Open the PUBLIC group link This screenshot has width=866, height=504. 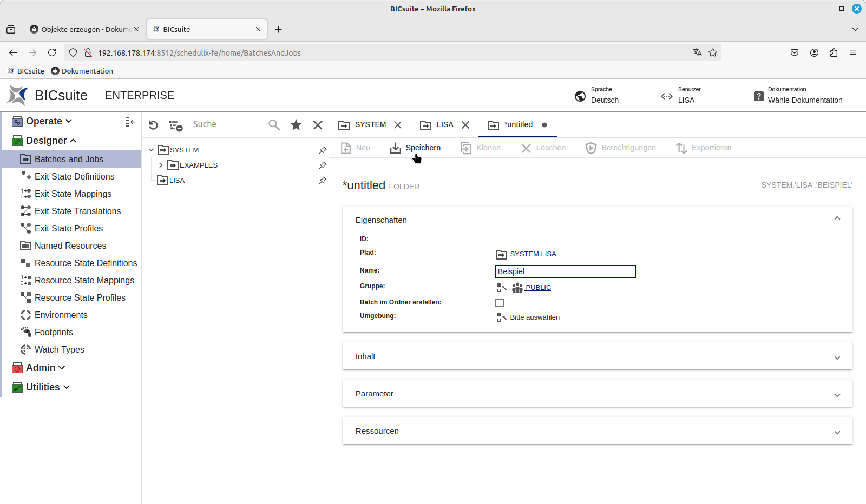[538, 287]
